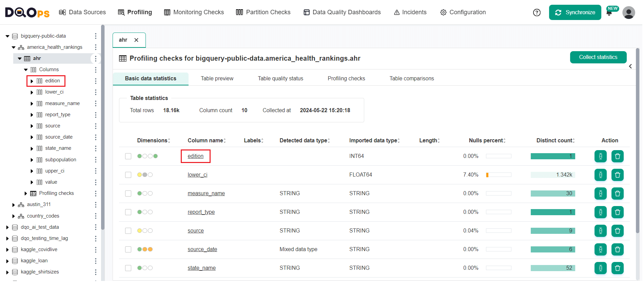
Task: Open the notifications bell icon
Action: [609, 13]
